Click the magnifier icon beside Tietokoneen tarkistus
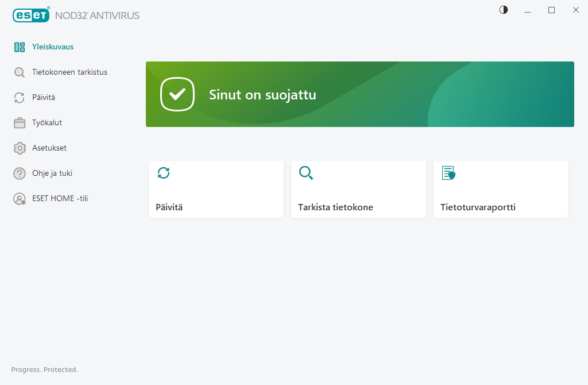Viewport: 588px width, 385px height. 18,72
